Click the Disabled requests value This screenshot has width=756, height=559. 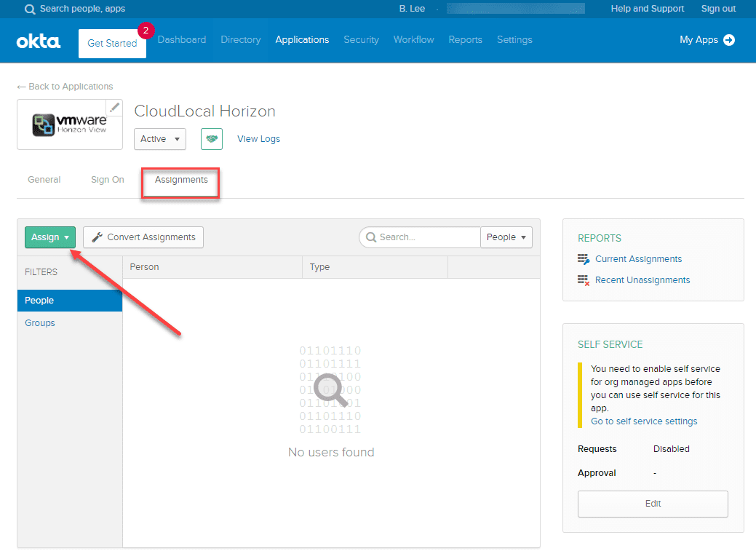(x=671, y=449)
